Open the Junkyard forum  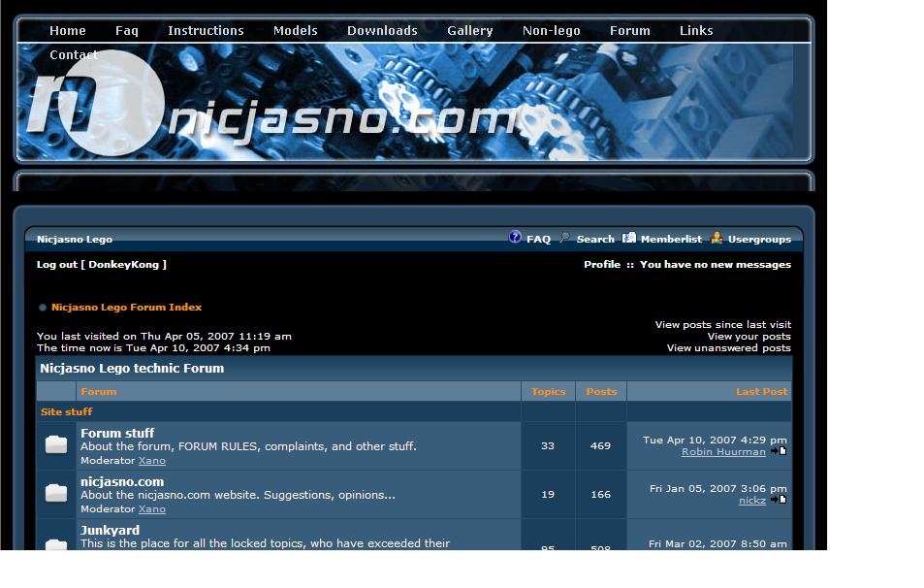pyautogui.click(x=110, y=530)
